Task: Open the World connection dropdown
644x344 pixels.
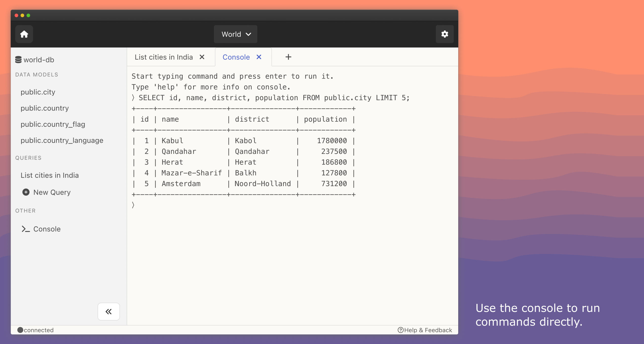Action: pyautogui.click(x=235, y=34)
